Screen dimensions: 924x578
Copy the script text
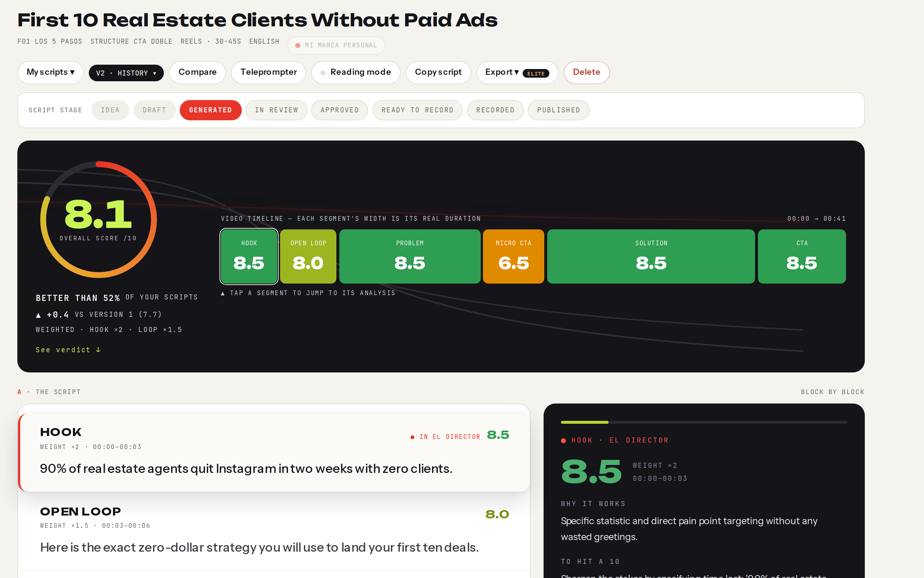438,72
